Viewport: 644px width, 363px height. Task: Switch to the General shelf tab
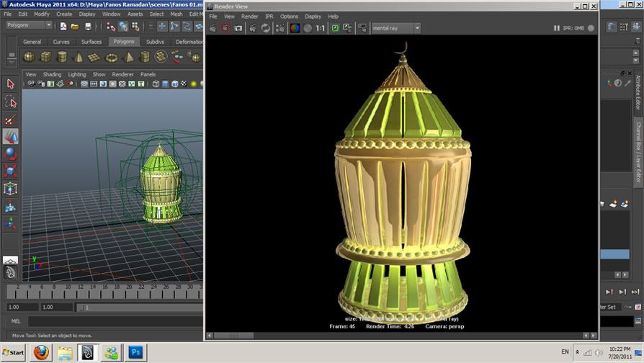(x=32, y=42)
